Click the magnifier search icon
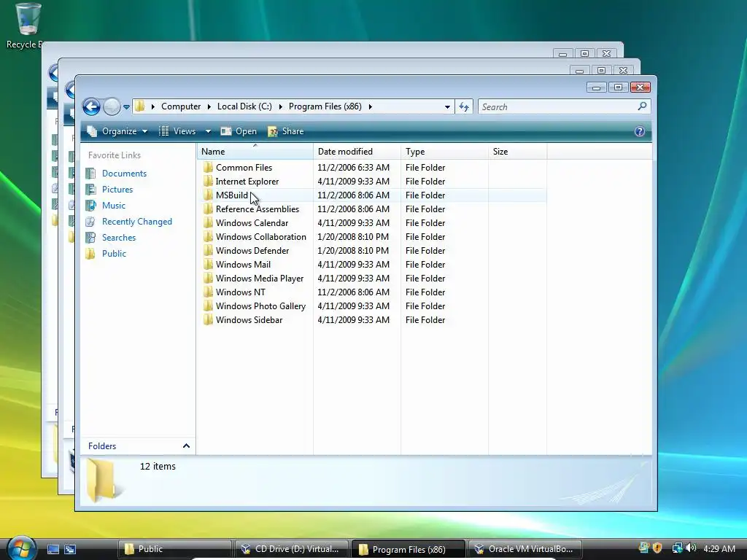The image size is (747, 560). click(x=642, y=106)
